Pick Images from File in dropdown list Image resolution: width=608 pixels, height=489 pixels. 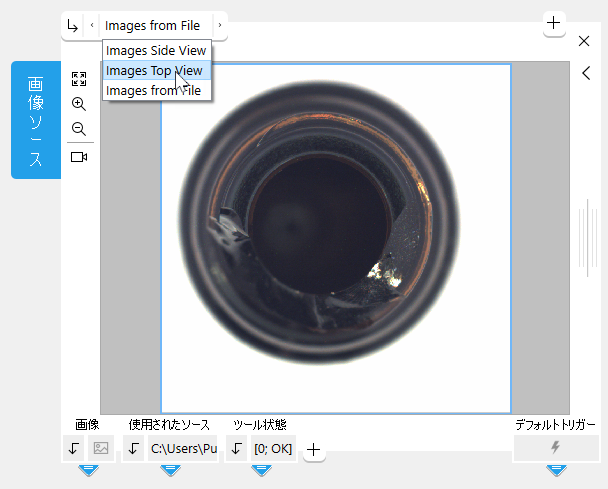coord(153,90)
